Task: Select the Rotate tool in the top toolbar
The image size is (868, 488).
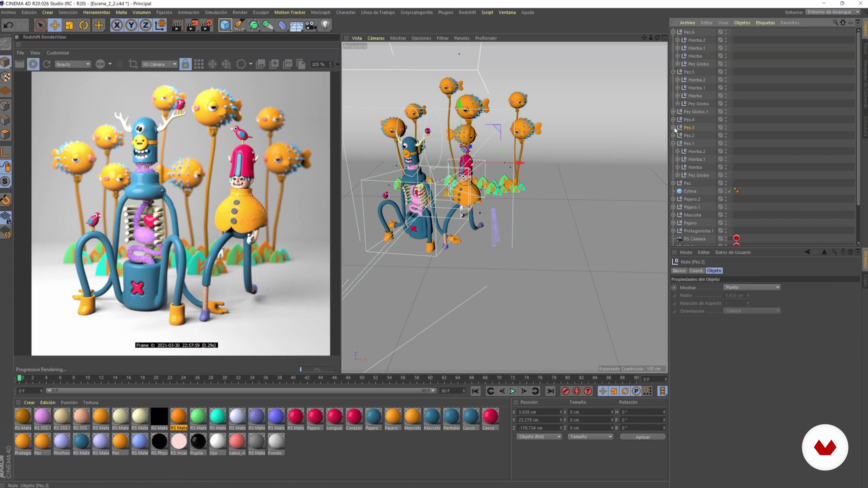Action: tap(84, 25)
